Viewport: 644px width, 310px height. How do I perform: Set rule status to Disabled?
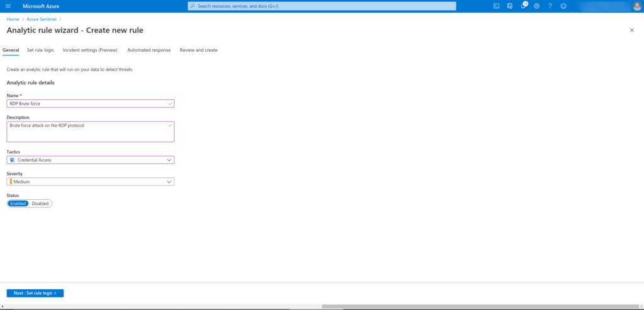40,203
